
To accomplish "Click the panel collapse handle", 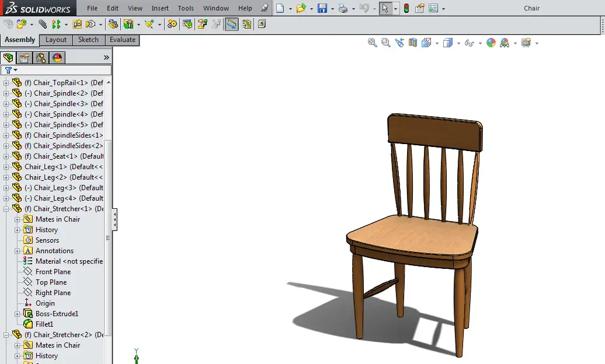I will coord(114,219).
